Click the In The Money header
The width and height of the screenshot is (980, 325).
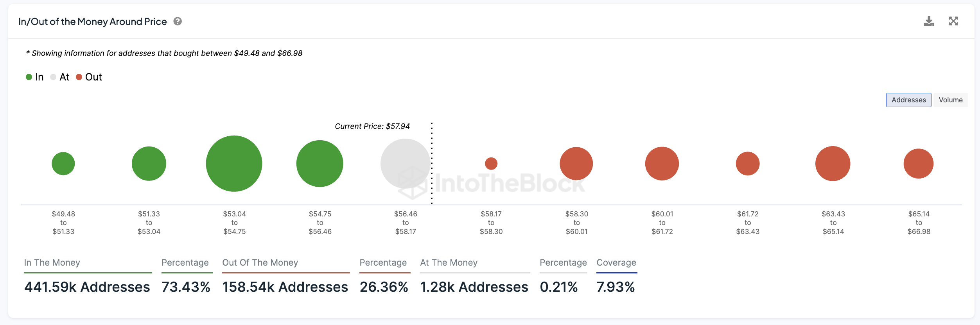(x=52, y=262)
